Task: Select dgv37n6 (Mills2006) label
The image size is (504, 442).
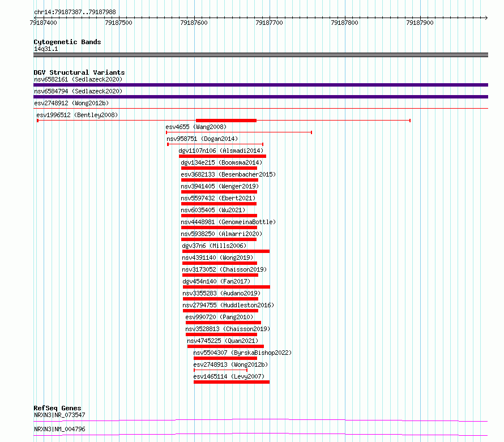Action: click(x=214, y=246)
